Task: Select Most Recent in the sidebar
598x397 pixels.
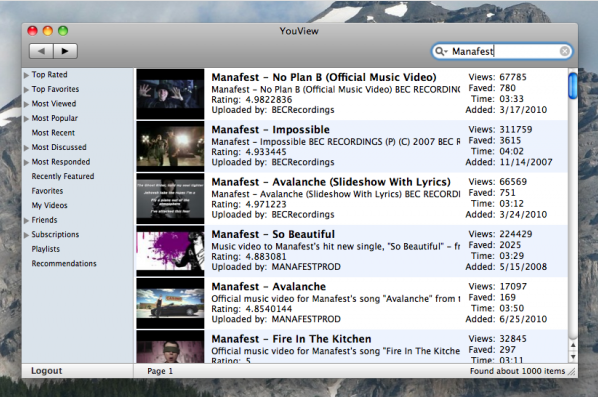Action: click(x=53, y=133)
